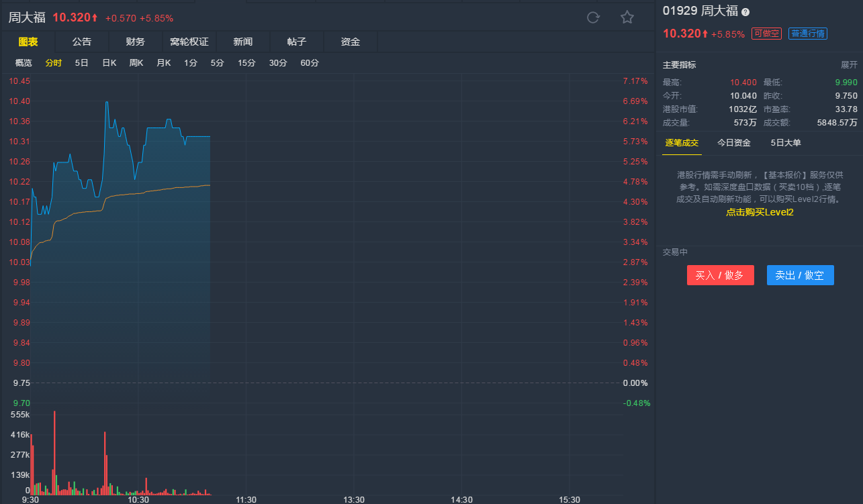Click the 普通行情 badge

(x=808, y=34)
